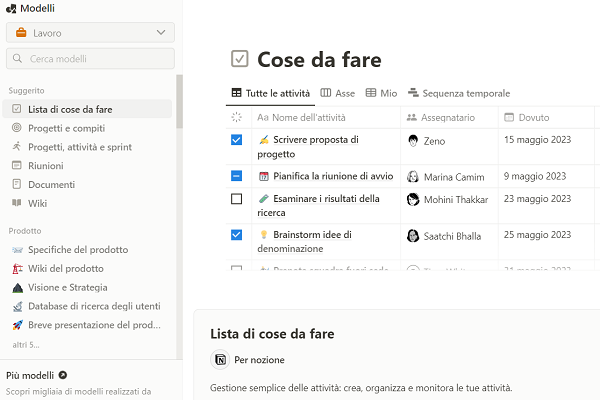The width and height of the screenshot is (600, 400).
Task: Click Zeno's avatar in the Assegnatario column
Action: click(x=413, y=141)
